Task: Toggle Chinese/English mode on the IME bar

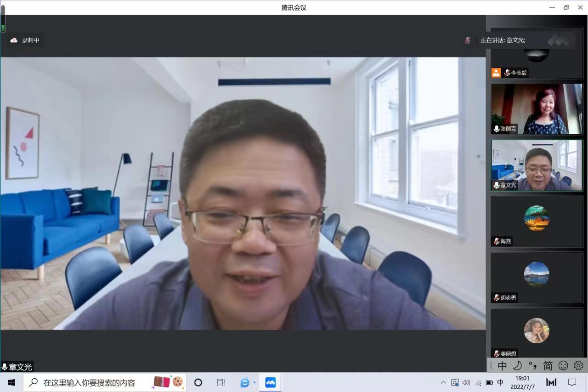Action: [x=502, y=365]
